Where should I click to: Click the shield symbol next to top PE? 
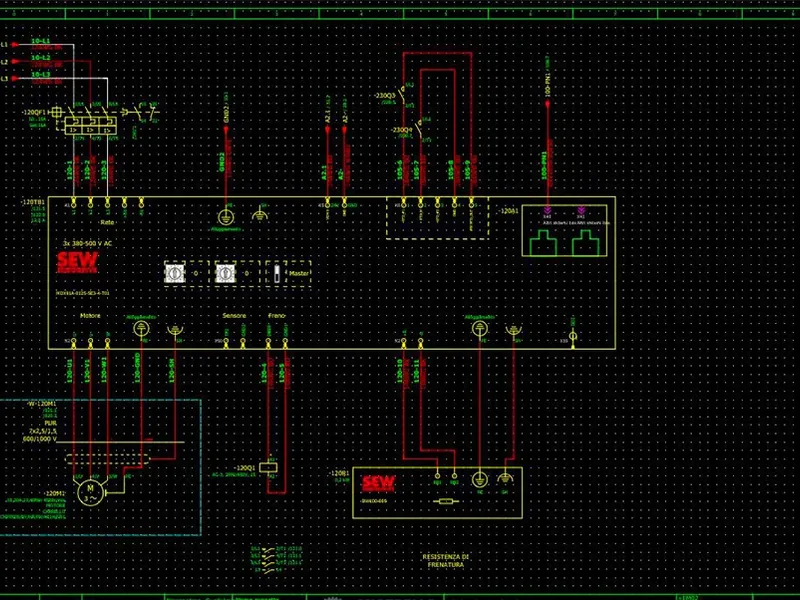pos(260,215)
